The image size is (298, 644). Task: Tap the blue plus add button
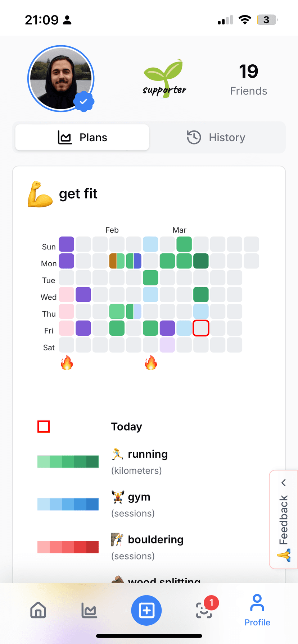[x=146, y=610]
